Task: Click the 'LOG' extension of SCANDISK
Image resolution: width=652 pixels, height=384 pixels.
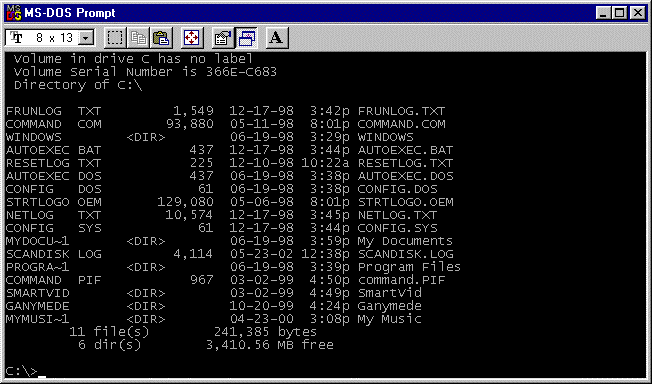Action: 89,254
